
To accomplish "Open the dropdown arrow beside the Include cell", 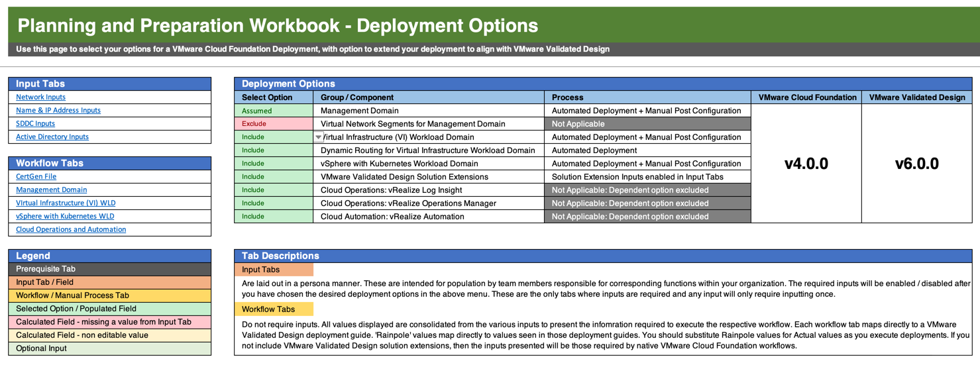I will 318,137.
